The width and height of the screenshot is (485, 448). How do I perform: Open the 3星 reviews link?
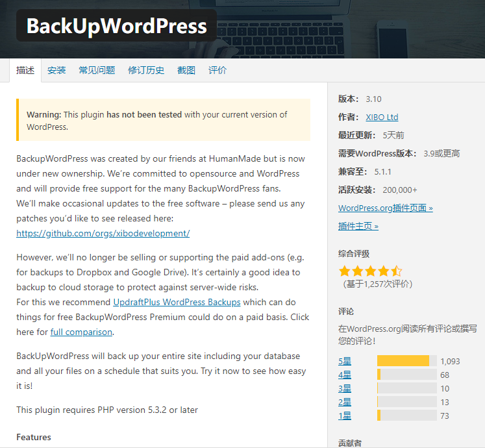coord(345,388)
